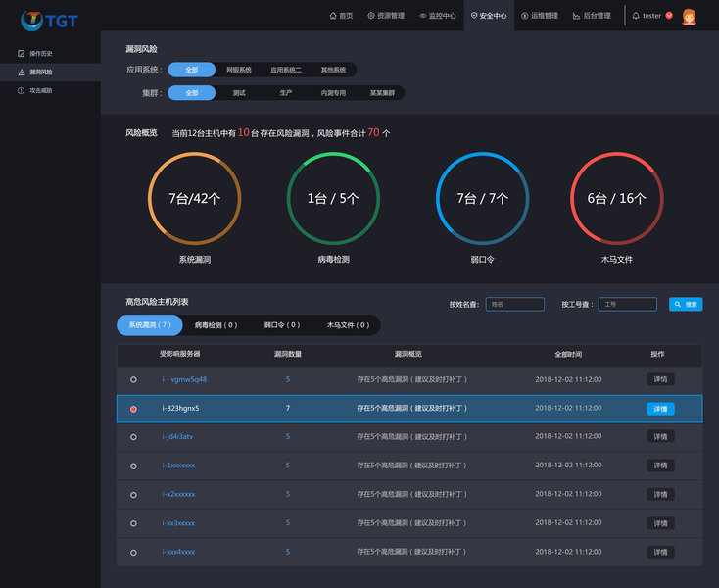Screen dimensions: 719x588
Task: Click the TGT logo
Action: point(50,21)
